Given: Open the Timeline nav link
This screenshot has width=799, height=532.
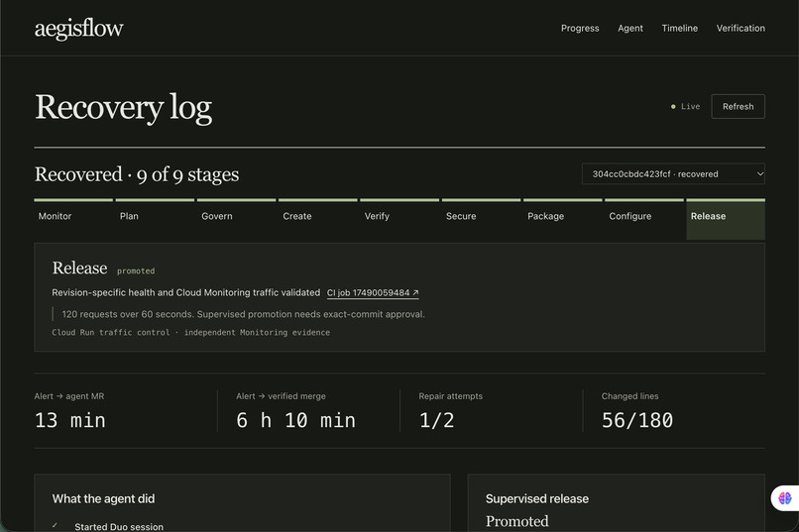Looking at the screenshot, I should pyautogui.click(x=680, y=29).
